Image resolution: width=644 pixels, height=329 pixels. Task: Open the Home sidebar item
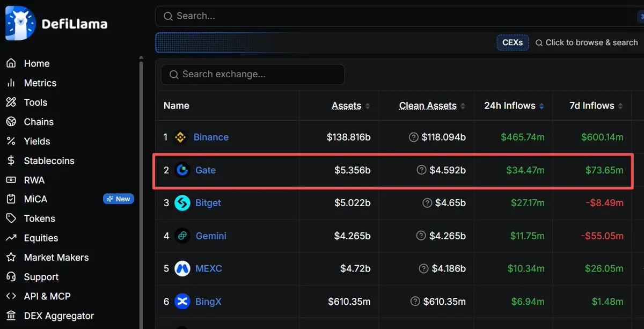(x=36, y=63)
